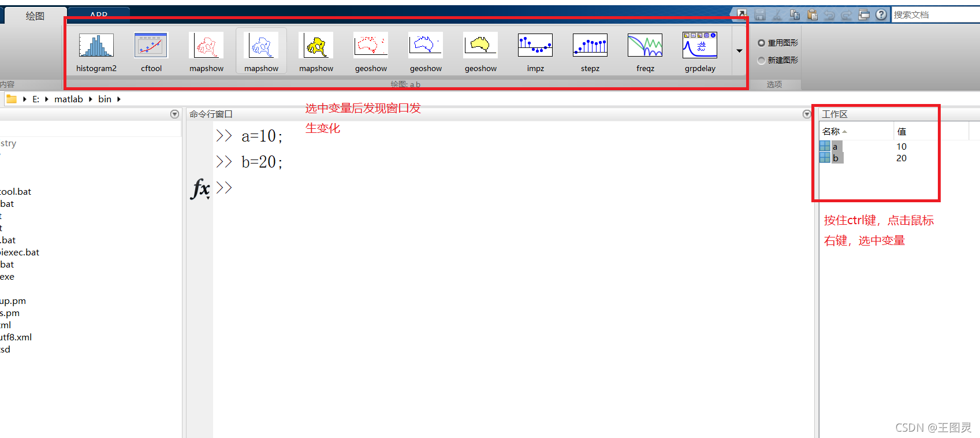
Task: Click the value 20 in workspace
Action: tap(901, 158)
